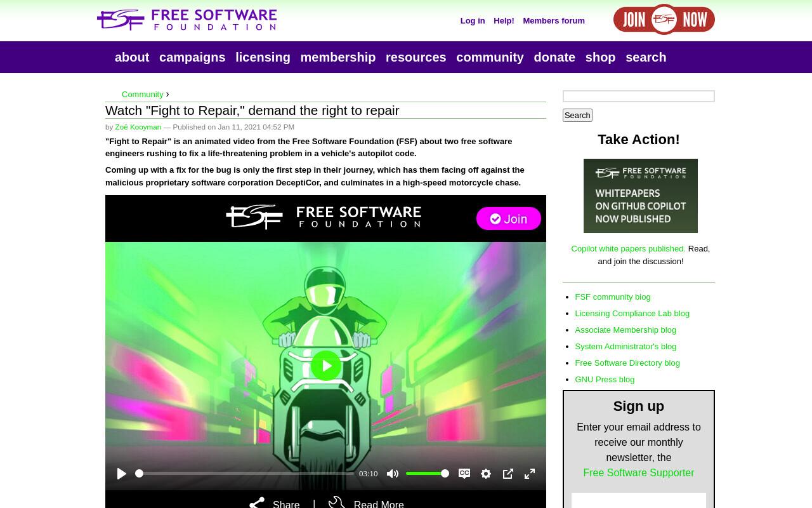The height and width of the screenshot is (508, 812).
Task: Click the sidebar search text field
Action: (x=639, y=96)
